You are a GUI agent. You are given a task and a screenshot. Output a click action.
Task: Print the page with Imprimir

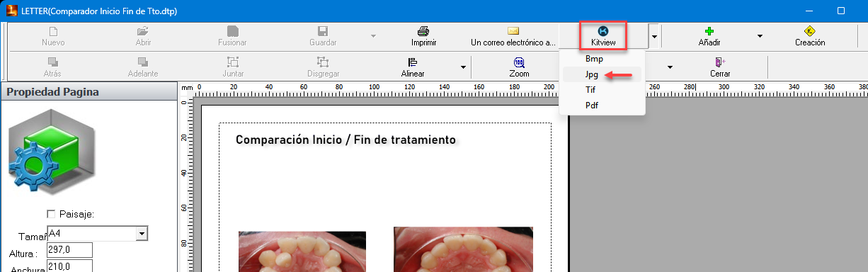[x=423, y=36]
